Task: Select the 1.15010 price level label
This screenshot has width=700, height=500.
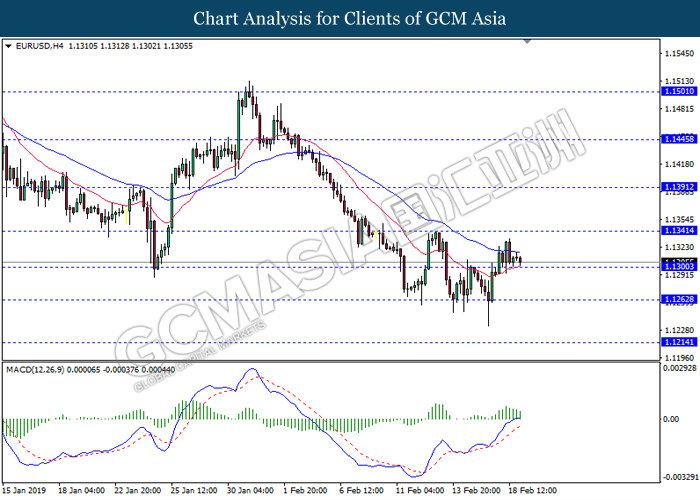Action: (679, 92)
